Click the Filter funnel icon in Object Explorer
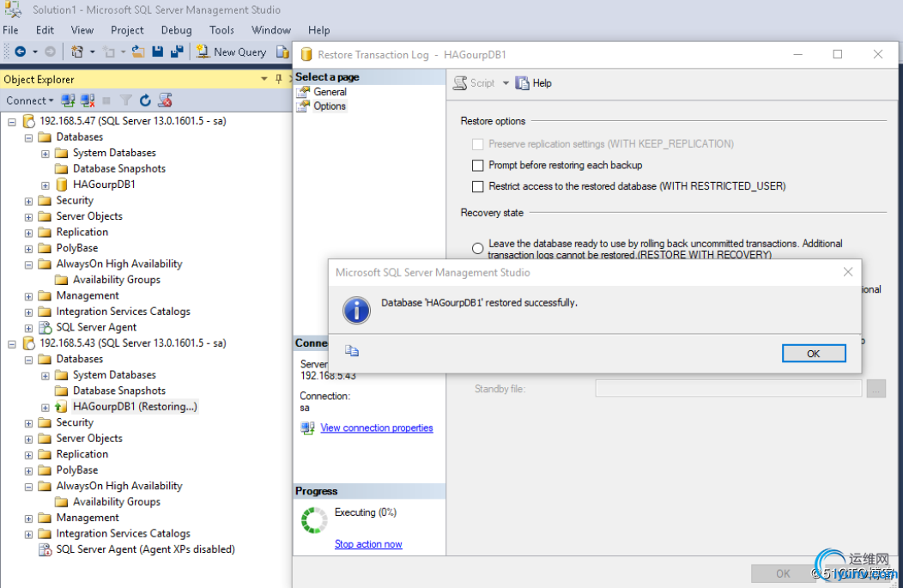The image size is (903, 588). click(125, 100)
